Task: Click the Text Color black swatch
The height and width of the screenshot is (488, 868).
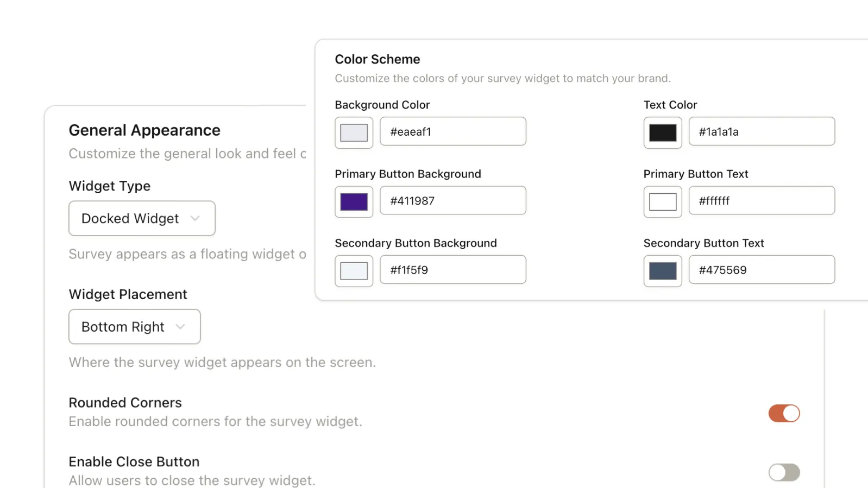Action: 662,132
